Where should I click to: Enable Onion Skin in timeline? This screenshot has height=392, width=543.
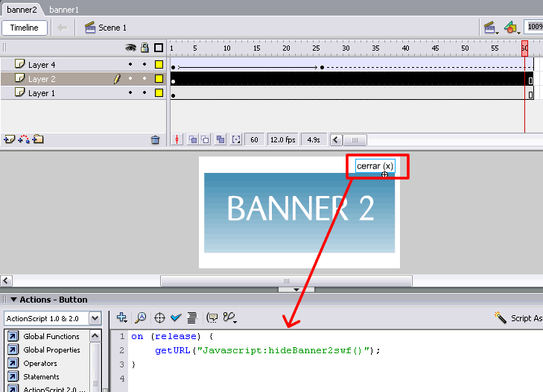pos(193,139)
